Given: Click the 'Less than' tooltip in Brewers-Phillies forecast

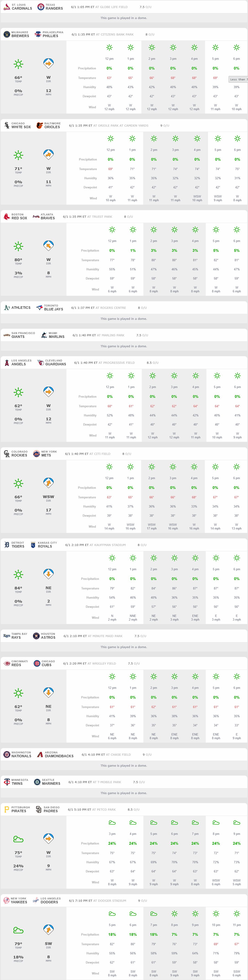Looking at the screenshot, I should point(238,79).
